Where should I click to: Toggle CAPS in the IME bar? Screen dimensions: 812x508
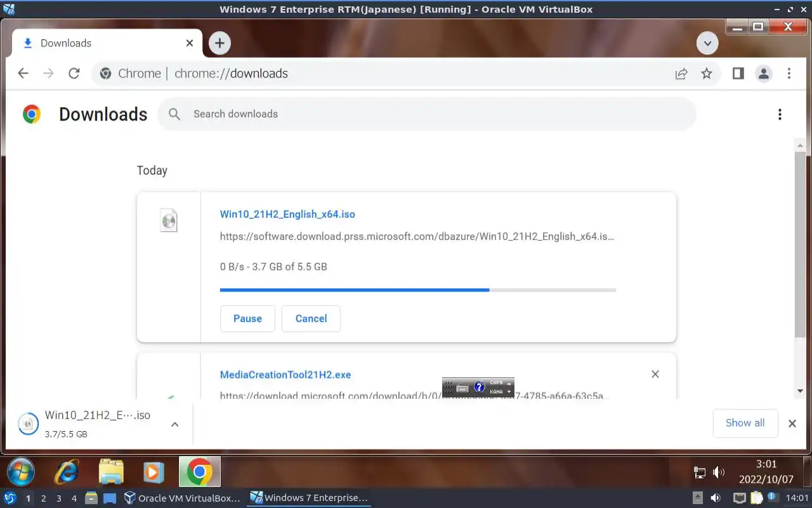tap(497, 383)
